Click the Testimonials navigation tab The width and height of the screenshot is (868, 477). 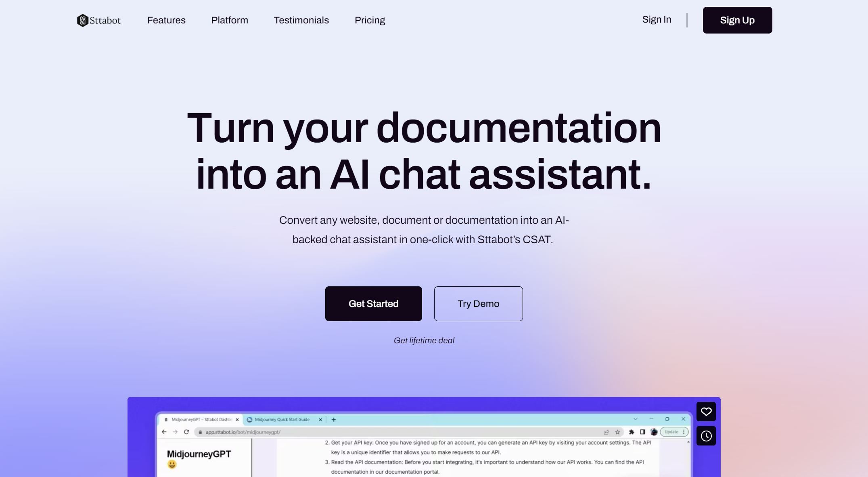[x=301, y=19]
